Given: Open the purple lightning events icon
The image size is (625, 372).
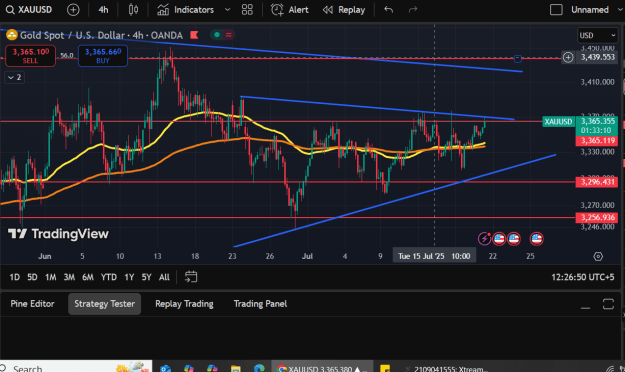Looking at the screenshot, I should (484, 238).
